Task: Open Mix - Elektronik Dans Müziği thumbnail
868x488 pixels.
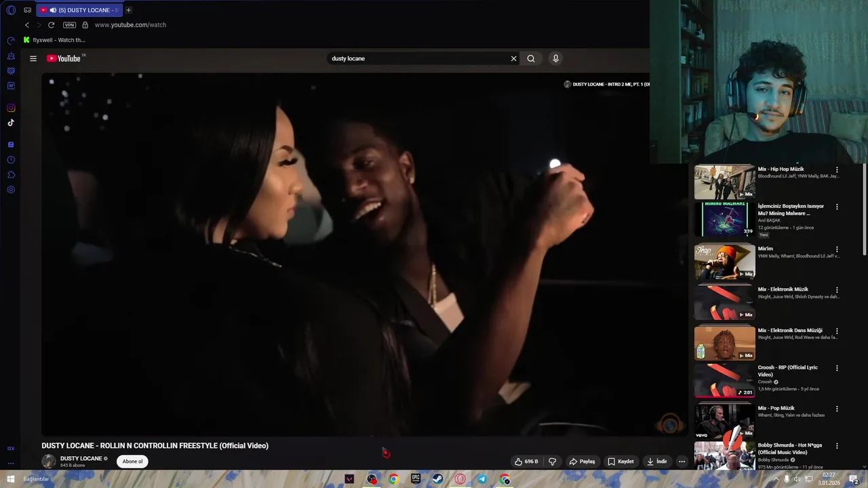Action: point(724,343)
